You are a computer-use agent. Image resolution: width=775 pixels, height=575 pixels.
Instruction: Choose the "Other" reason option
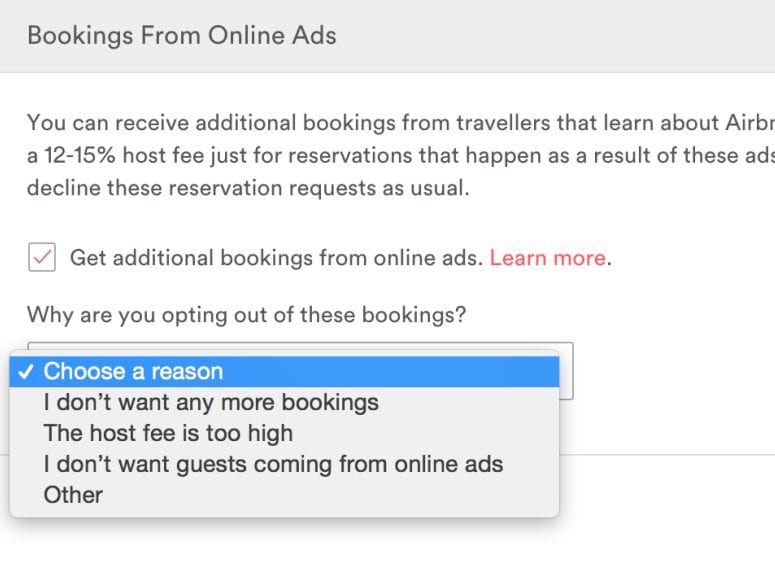pos(73,495)
